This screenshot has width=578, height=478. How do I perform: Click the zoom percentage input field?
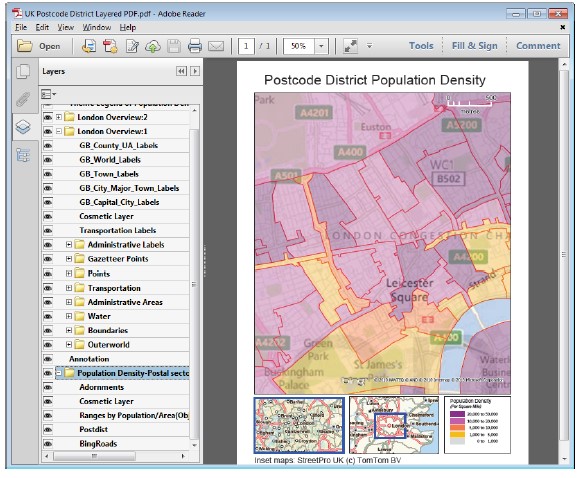[299, 46]
